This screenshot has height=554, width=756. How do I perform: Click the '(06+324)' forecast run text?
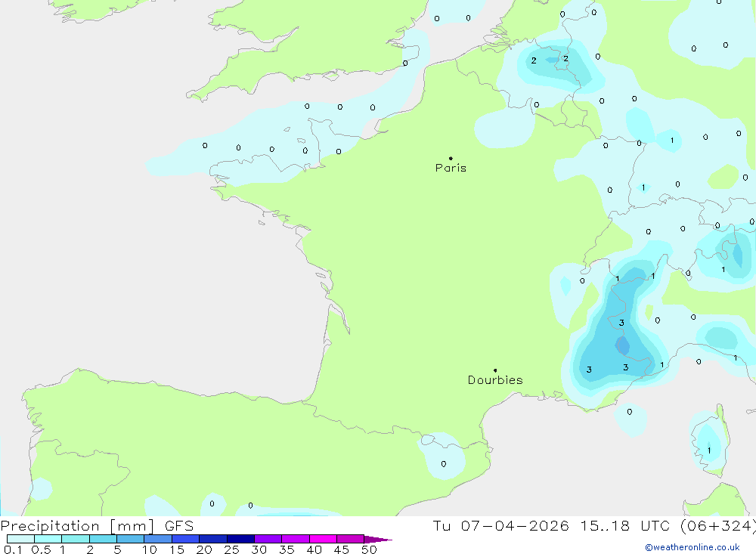[717, 525]
